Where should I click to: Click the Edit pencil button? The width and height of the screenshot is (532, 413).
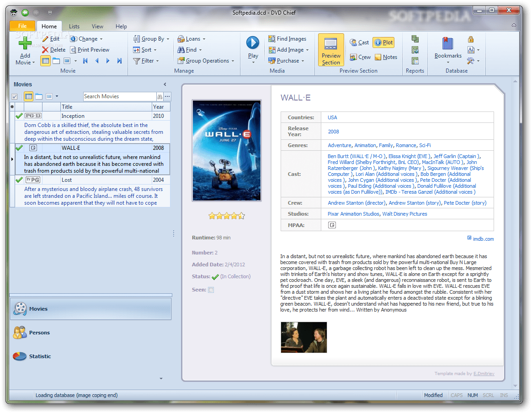51,39
